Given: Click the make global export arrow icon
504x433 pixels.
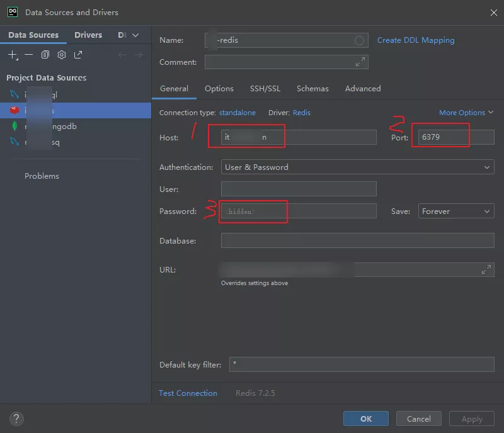Looking at the screenshot, I should click(78, 55).
